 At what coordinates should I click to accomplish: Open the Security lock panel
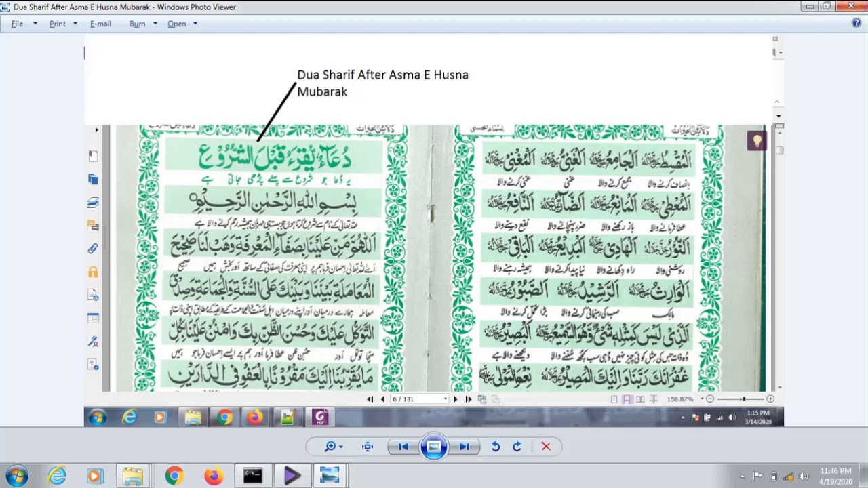pos(93,272)
